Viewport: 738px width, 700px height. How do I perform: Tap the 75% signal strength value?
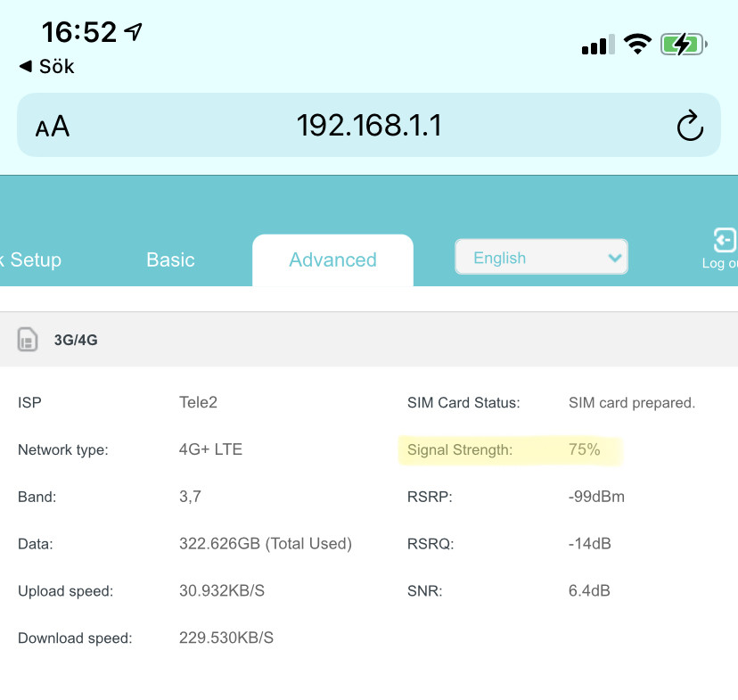pyautogui.click(x=585, y=450)
